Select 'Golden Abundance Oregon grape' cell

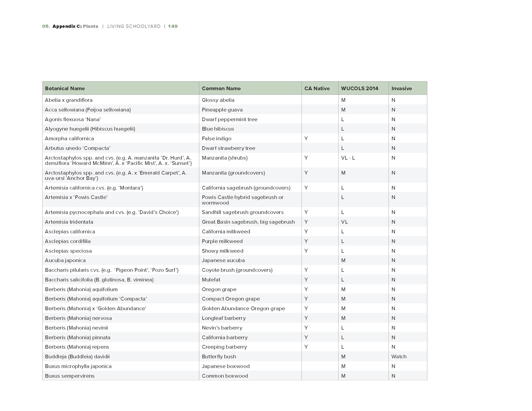pos(243,308)
